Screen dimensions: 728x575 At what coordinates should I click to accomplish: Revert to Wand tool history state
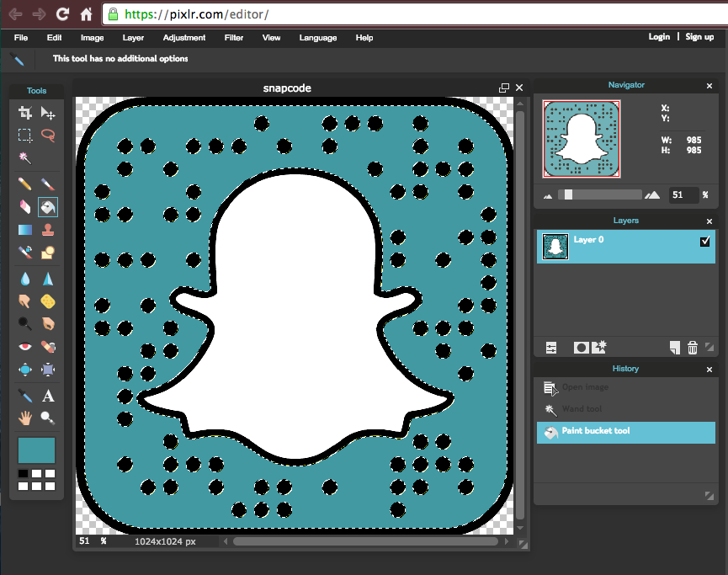coord(625,409)
